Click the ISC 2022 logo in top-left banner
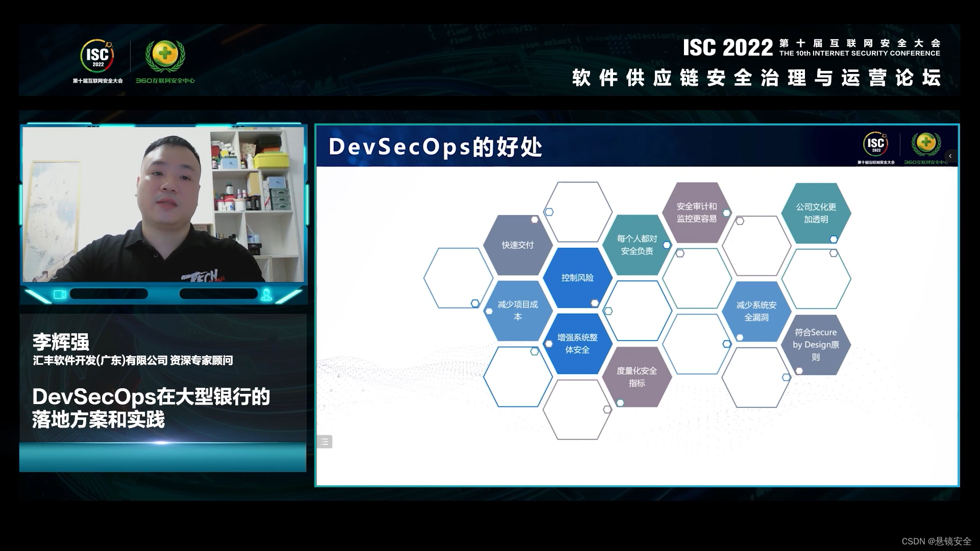The image size is (980, 551). pos(97,56)
